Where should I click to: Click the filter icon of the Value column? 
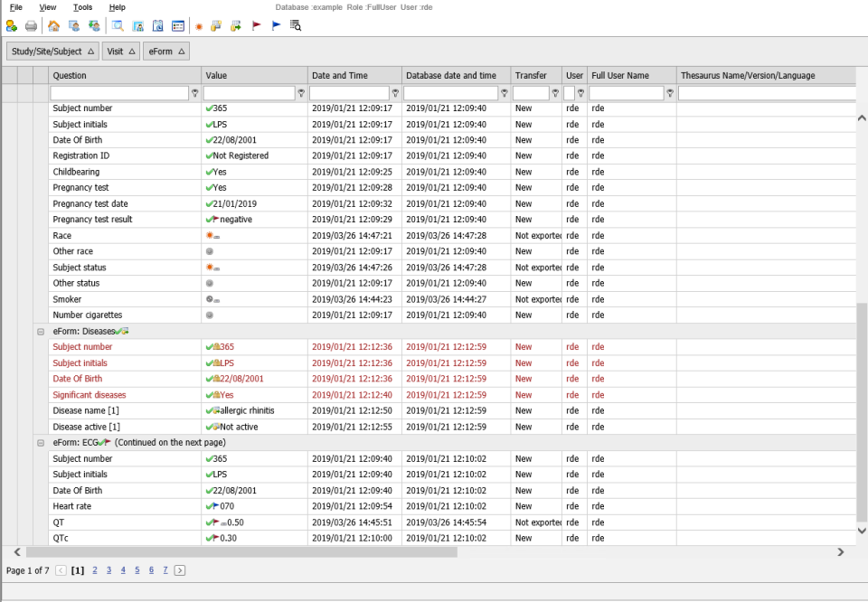(301, 93)
